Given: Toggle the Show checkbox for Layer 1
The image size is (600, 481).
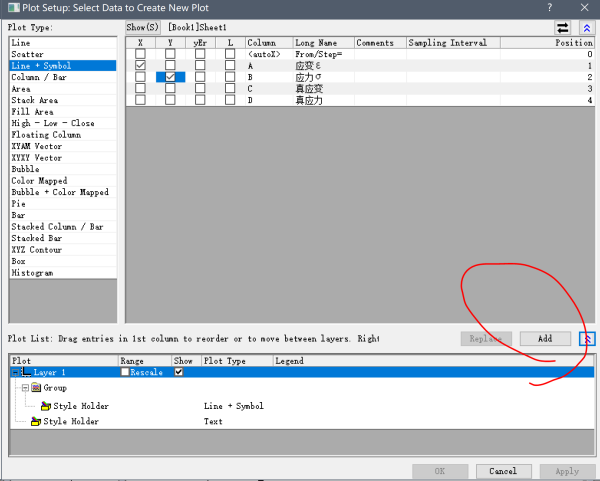Looking at the screenshot, I should coord(179,372).
